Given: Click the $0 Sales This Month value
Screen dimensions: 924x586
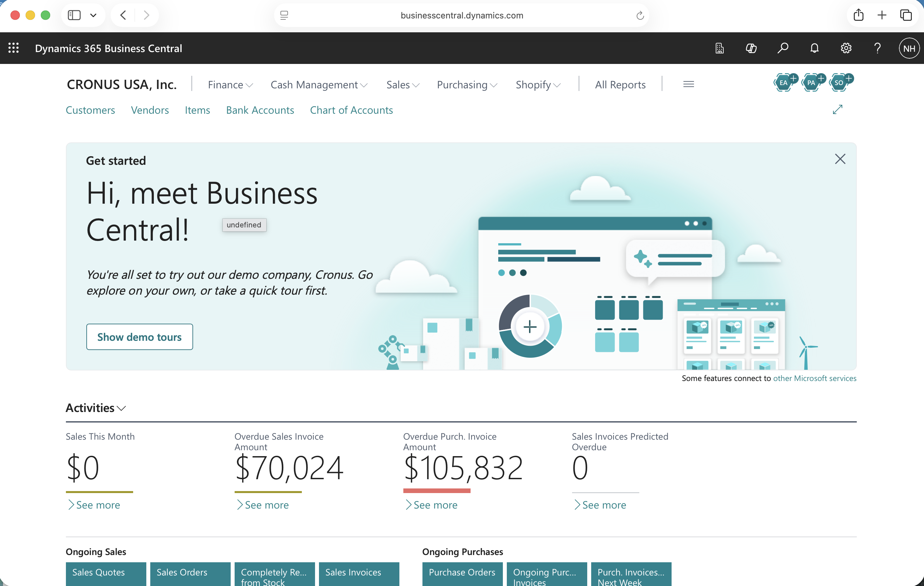Looking at the screenshot, I should point(83,467).
